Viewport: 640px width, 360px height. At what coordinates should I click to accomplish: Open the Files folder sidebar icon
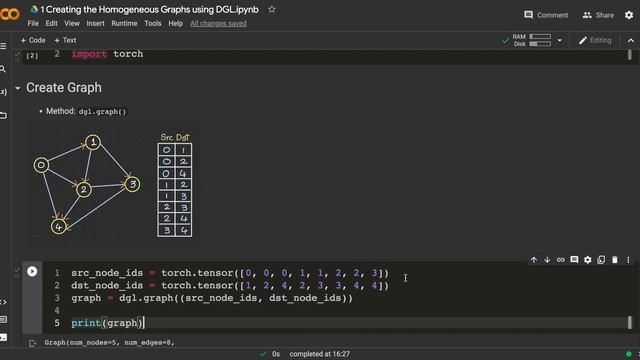click(x=3, y=116)
